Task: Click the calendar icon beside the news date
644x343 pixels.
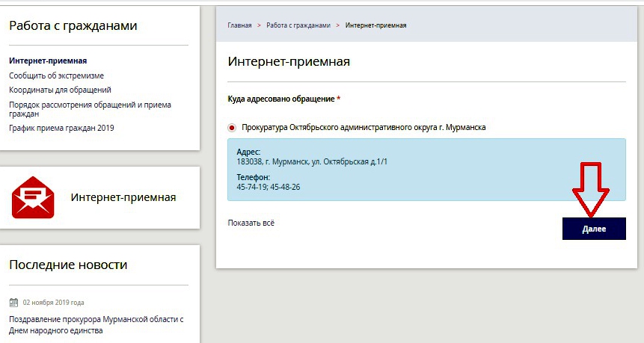Action: point(13,303)
